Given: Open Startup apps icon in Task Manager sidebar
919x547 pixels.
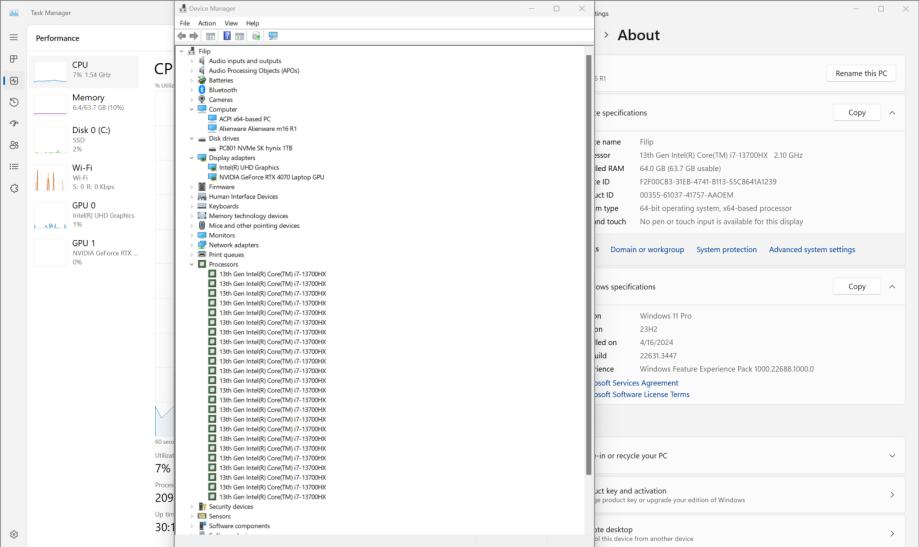Looking at the screenshot, I should pos(13,123).
